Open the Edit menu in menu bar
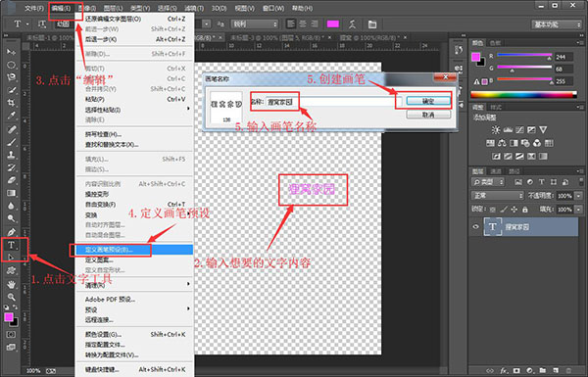Screen dimensions: 588x377 61,8
